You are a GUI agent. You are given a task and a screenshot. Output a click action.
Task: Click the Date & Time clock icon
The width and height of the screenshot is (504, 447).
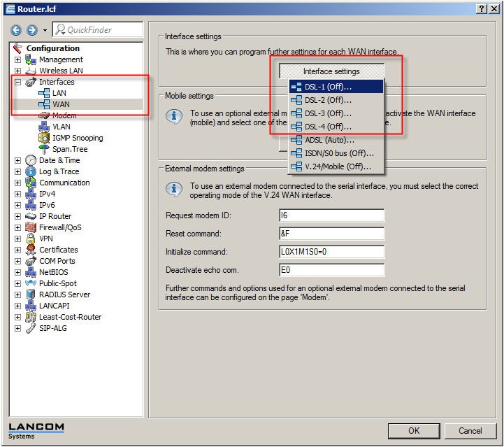pyautogui.click(x=31, y=160)
